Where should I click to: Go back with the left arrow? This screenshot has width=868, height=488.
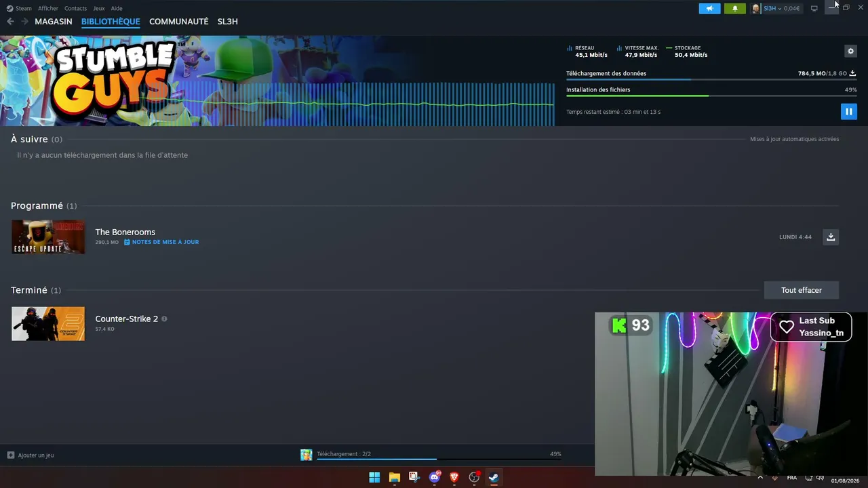[x=10, y=22]
